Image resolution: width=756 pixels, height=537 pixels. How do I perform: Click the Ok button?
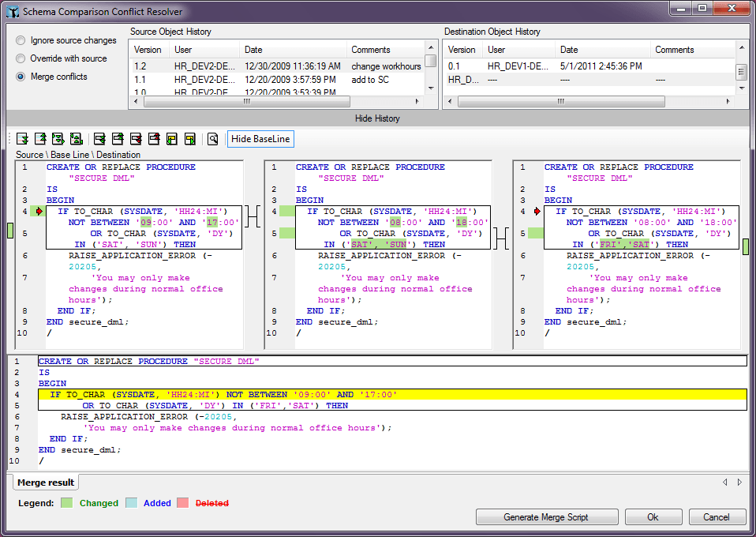pyautogui.click(x=653, y=516)
